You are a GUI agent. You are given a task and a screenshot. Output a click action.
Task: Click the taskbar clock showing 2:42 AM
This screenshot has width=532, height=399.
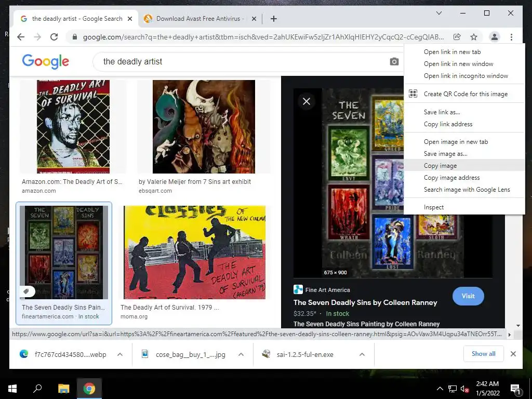tap(487, 388)
